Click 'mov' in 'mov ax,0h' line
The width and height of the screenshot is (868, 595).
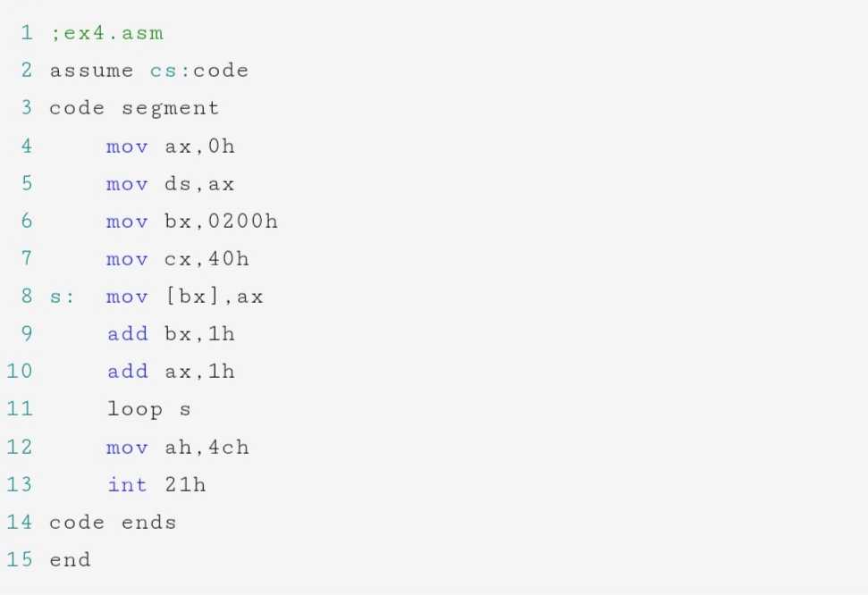tap(127, 147)
